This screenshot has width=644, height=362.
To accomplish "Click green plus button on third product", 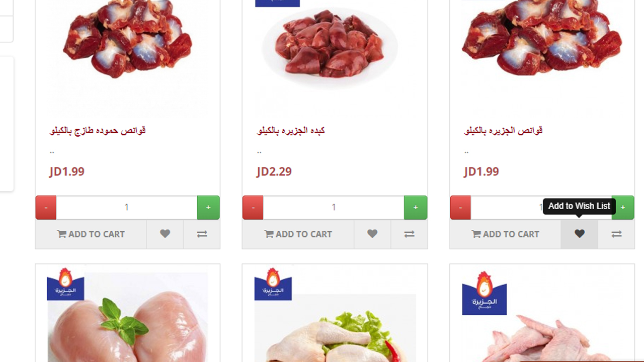I will (623, 207).
